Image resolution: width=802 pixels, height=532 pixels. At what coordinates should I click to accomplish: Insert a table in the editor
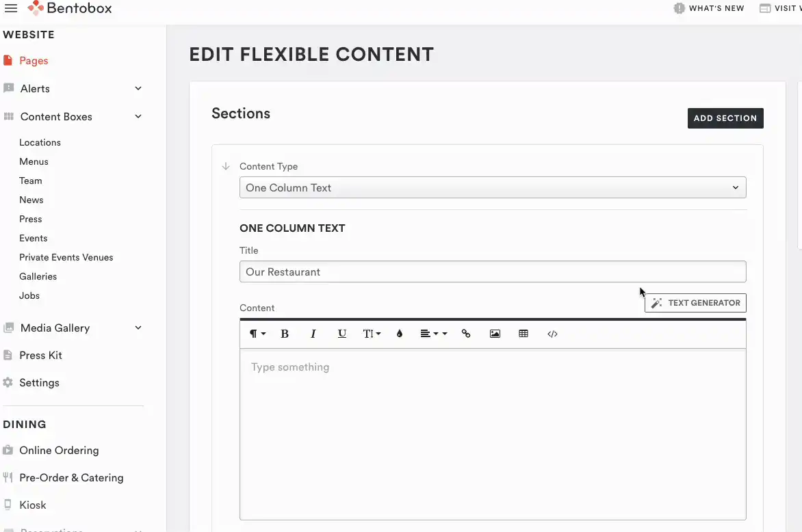pyautogui.click(x=523, y=334)
